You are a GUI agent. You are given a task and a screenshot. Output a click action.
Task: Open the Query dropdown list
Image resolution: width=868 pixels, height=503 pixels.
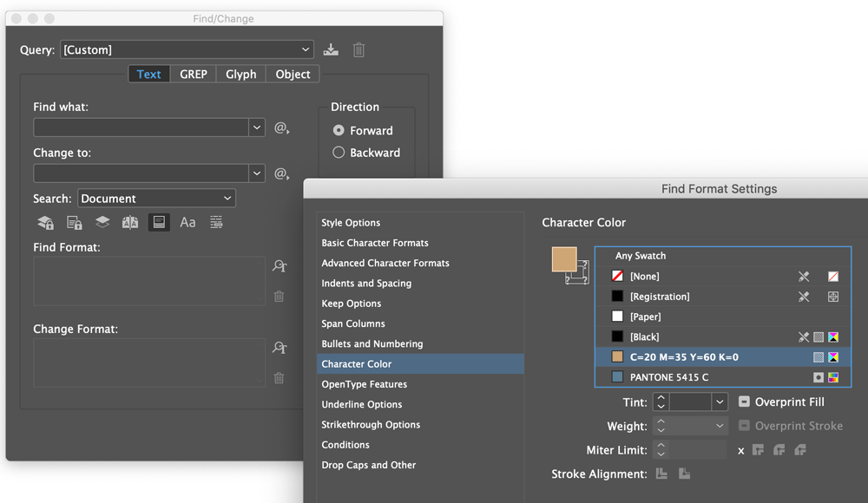306,49
